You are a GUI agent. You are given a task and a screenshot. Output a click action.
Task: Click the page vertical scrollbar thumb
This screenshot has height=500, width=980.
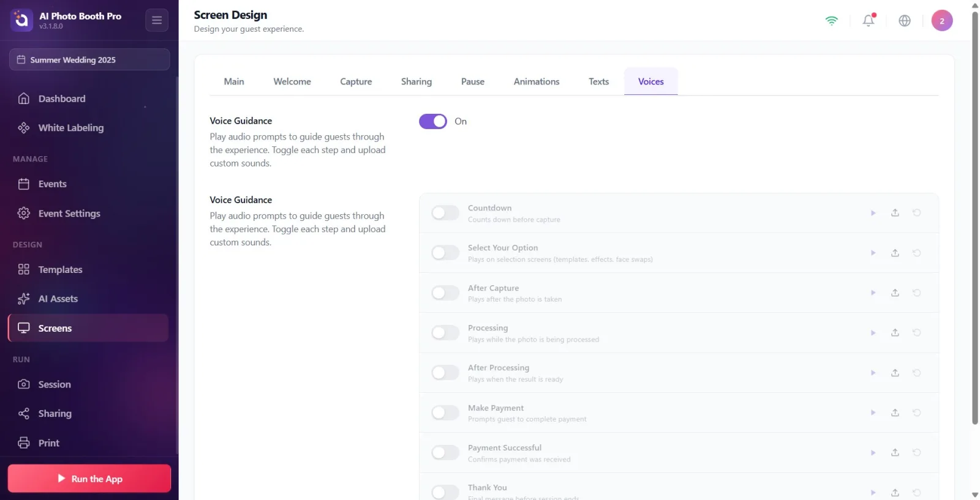coord(975,217)
